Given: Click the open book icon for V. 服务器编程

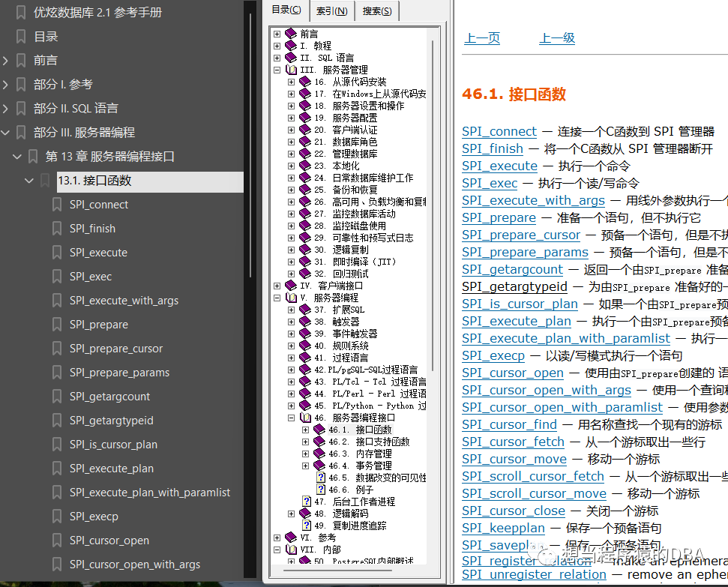Looking at the screenshot, I should pyautogui.click(x=291, y=297).
